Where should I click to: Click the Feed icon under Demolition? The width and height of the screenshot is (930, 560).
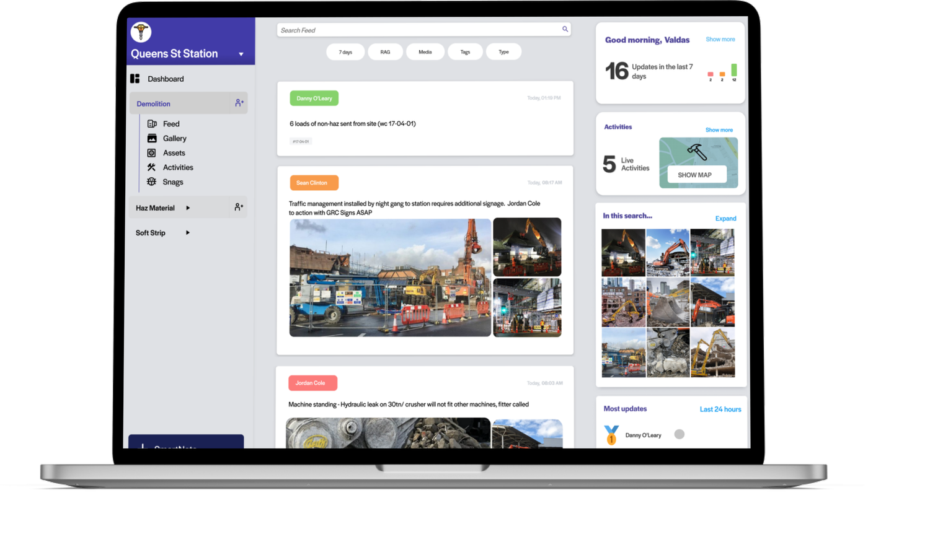click(x=152, y=124)
